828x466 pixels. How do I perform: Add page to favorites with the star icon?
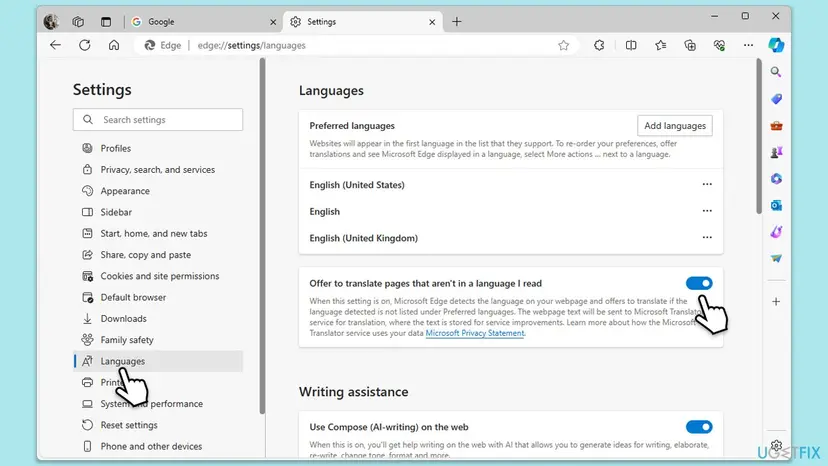tap(563, 45)
